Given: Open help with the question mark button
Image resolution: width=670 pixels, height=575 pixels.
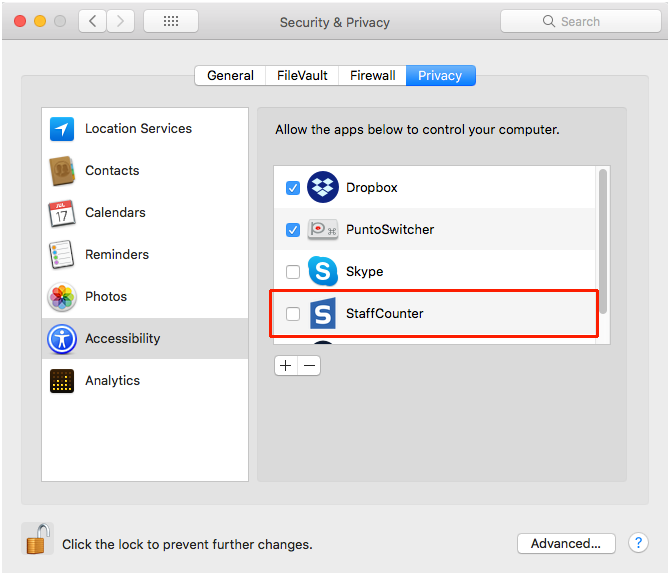Looking at the screenshot, I should pyautogui.click(x=638, y=543).
